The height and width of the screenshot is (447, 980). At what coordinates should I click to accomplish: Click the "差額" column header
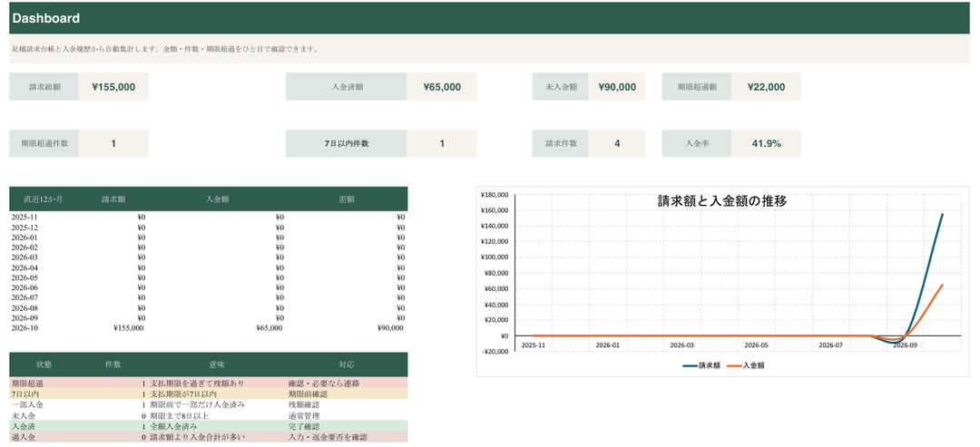tap(347, 199)
